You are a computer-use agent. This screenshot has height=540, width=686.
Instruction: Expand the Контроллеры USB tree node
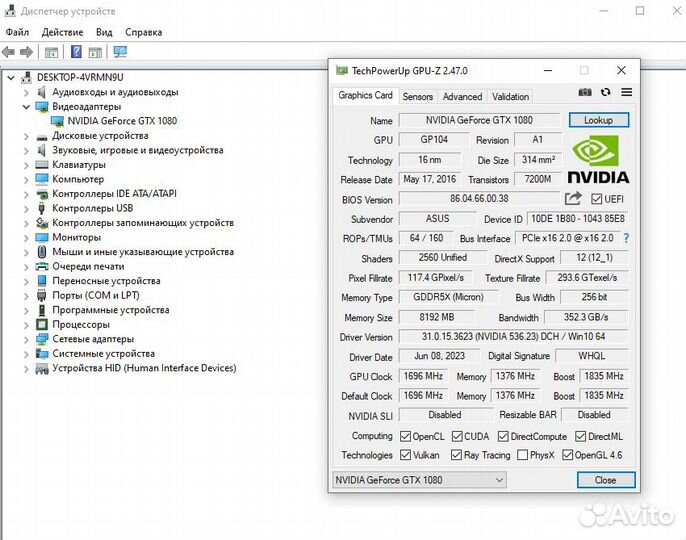27,208
